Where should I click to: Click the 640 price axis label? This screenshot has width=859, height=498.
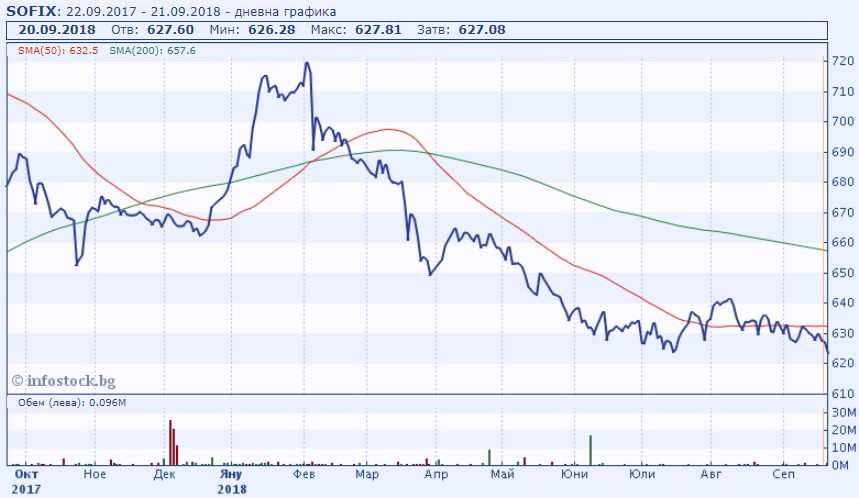pos(843,302)
